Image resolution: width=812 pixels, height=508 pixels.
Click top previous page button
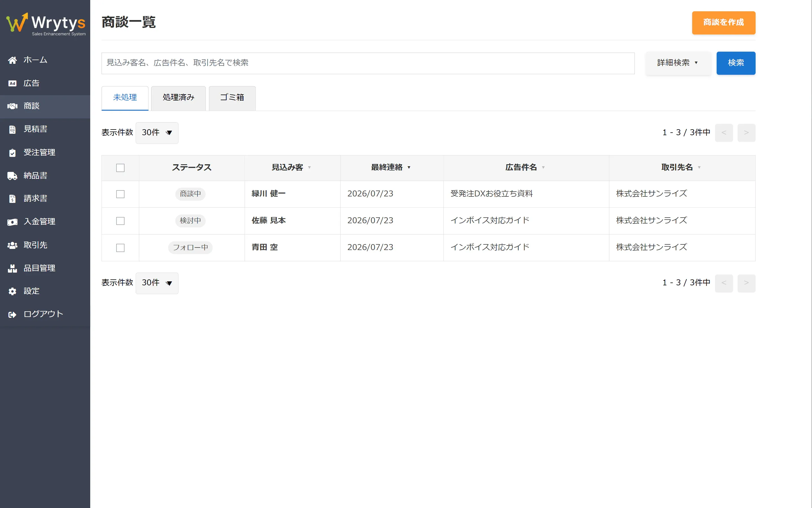coord(724,133)
